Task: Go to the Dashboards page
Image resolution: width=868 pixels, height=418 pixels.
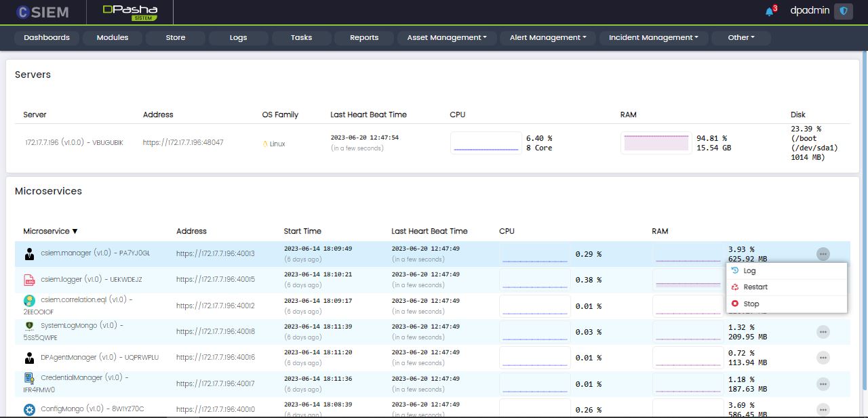Action: (47, 38)
